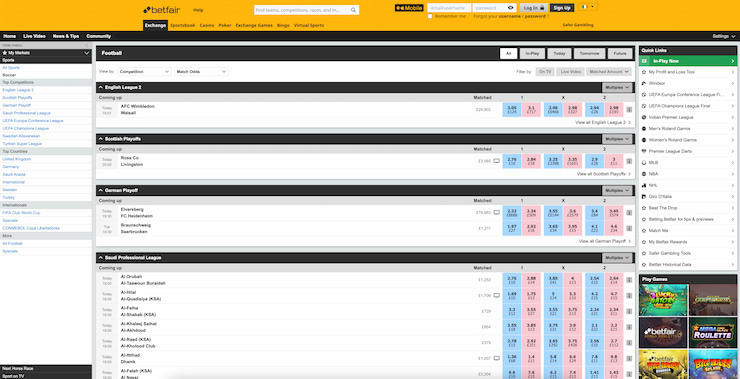Switch to the Casino tab

click(207, 25)
